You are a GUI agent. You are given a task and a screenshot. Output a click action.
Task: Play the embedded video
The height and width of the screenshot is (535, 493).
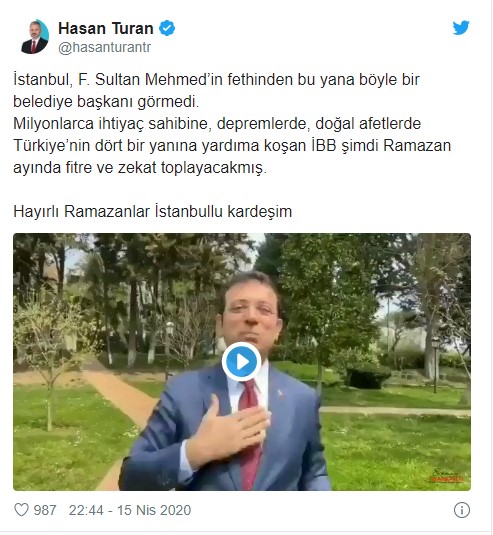click(242, 362)
